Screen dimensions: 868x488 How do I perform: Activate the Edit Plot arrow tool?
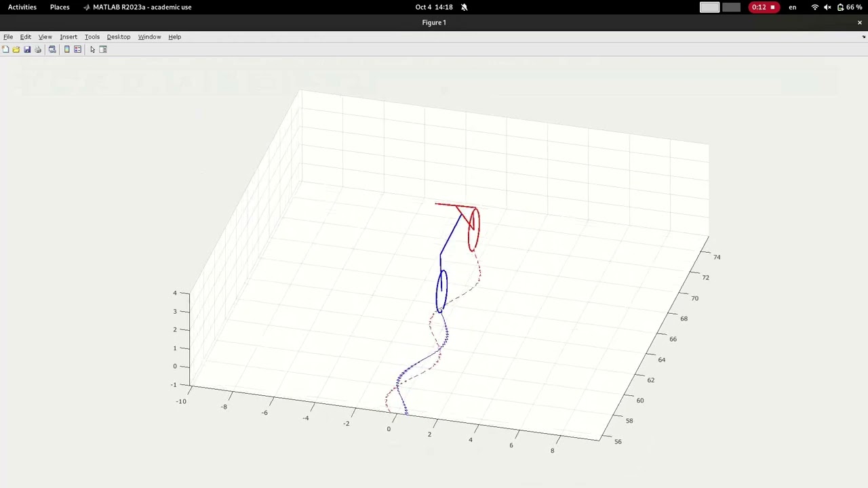click(92, 49)
